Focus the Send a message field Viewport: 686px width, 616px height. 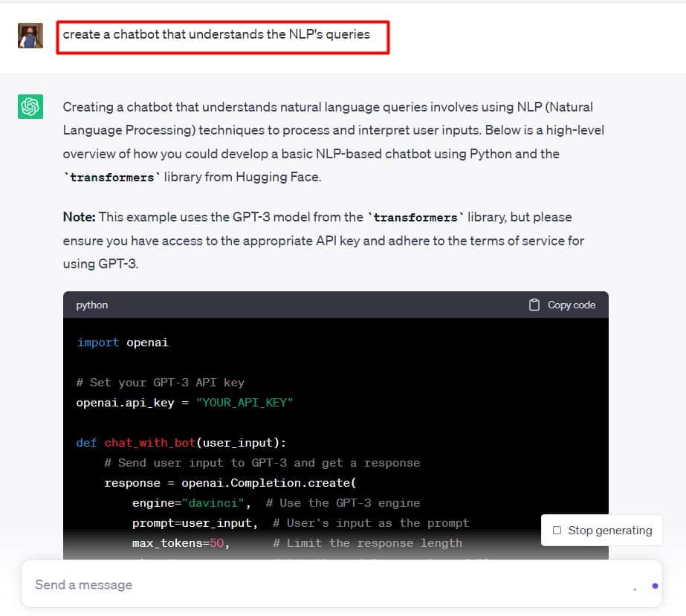click(x=341, y=585)
